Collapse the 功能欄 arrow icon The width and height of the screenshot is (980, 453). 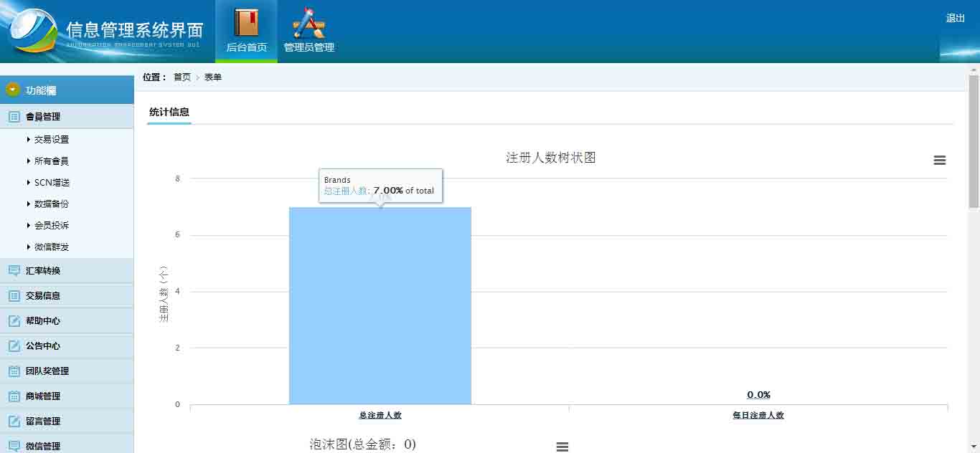(x=13, y=90)
